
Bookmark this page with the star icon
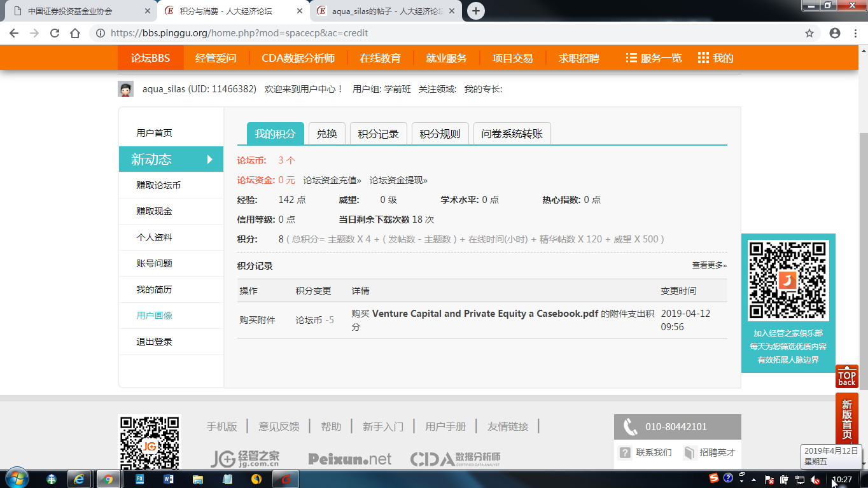[x=809, y=33]
